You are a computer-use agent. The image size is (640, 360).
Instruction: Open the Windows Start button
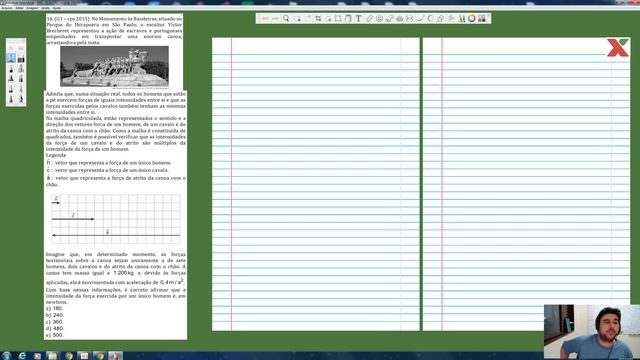coord(6,356)
